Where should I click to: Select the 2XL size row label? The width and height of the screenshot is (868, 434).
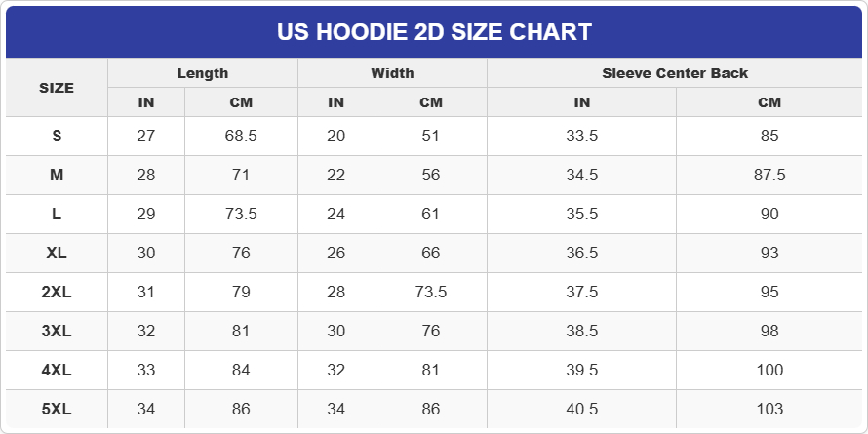click(57, 293)
